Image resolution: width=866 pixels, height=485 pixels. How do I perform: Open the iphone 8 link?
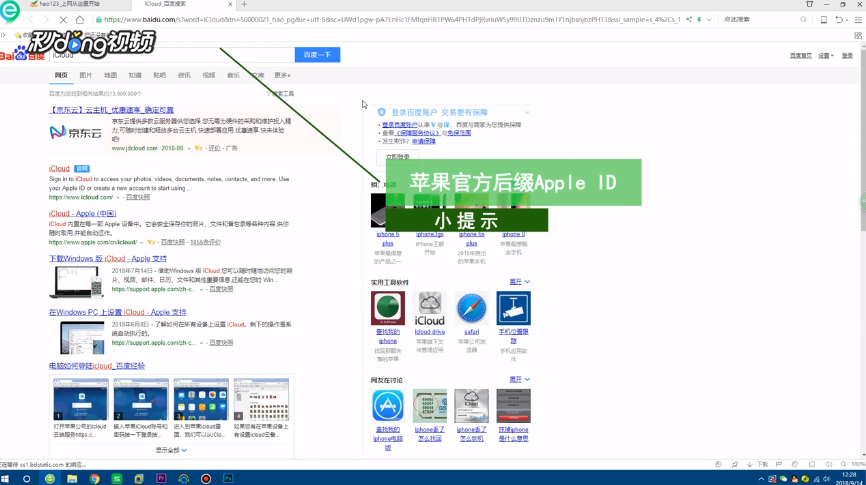pos(514,234)
